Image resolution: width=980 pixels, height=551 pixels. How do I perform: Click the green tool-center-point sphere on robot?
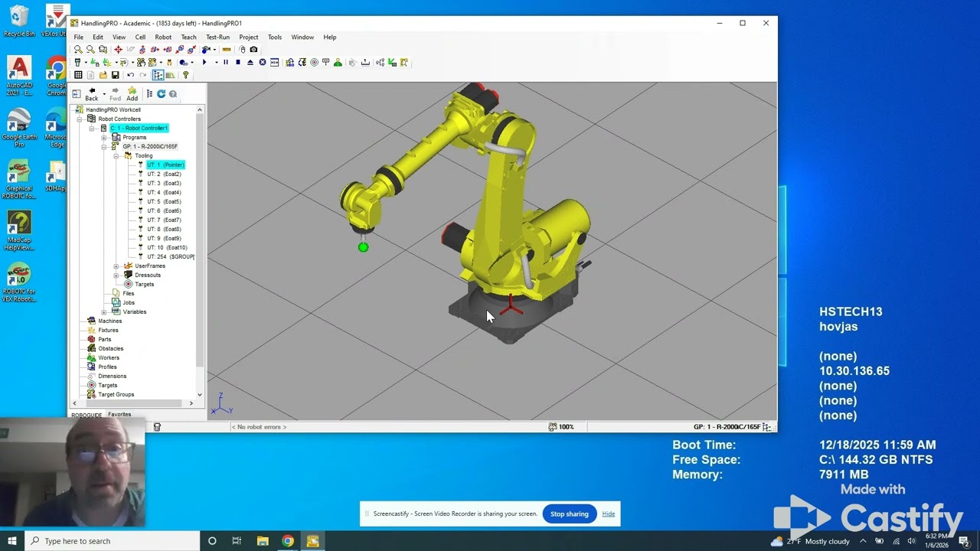click(363, 247)
